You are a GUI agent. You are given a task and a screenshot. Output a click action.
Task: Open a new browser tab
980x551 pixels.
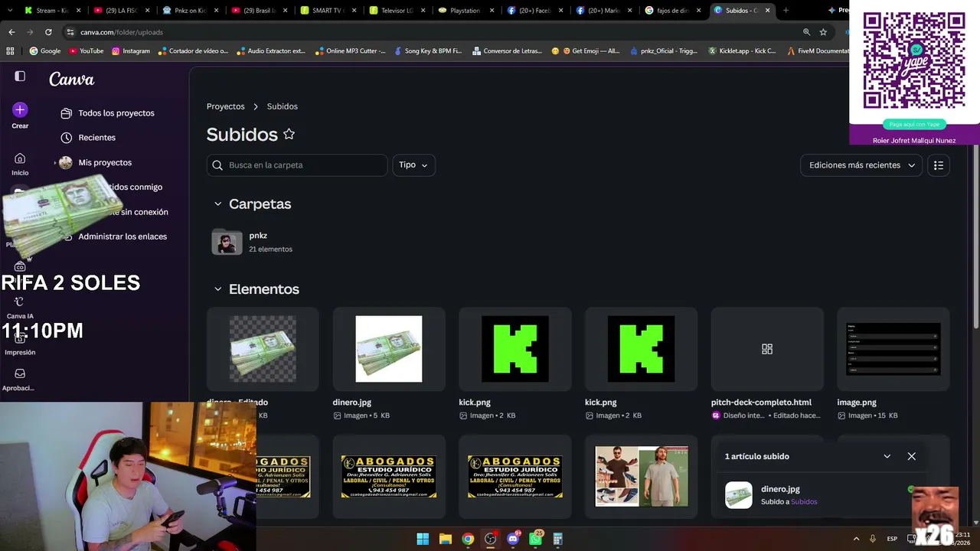click(x=786, y=11)
